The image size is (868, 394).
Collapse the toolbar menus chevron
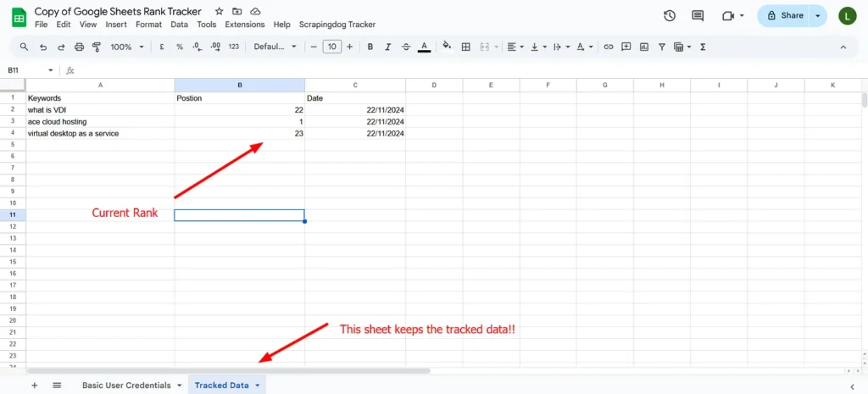(843, 47)
